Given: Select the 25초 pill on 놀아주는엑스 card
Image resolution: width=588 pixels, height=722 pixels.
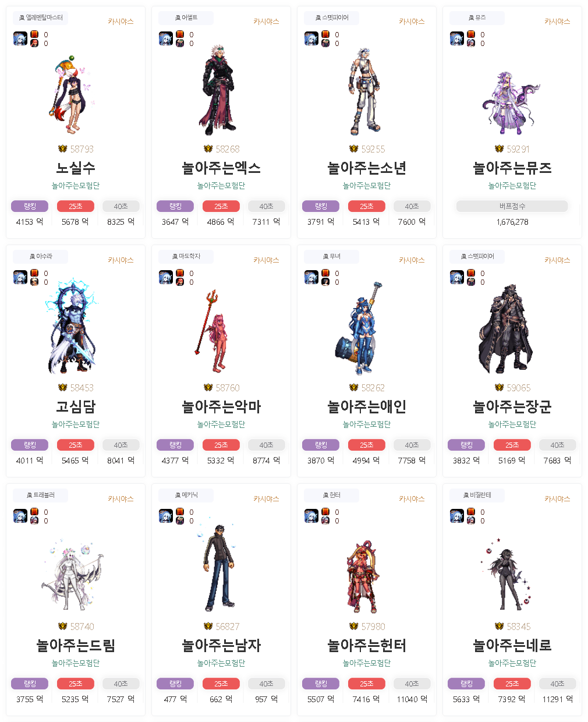Looking at the screenshot, I should click(221, 206).
